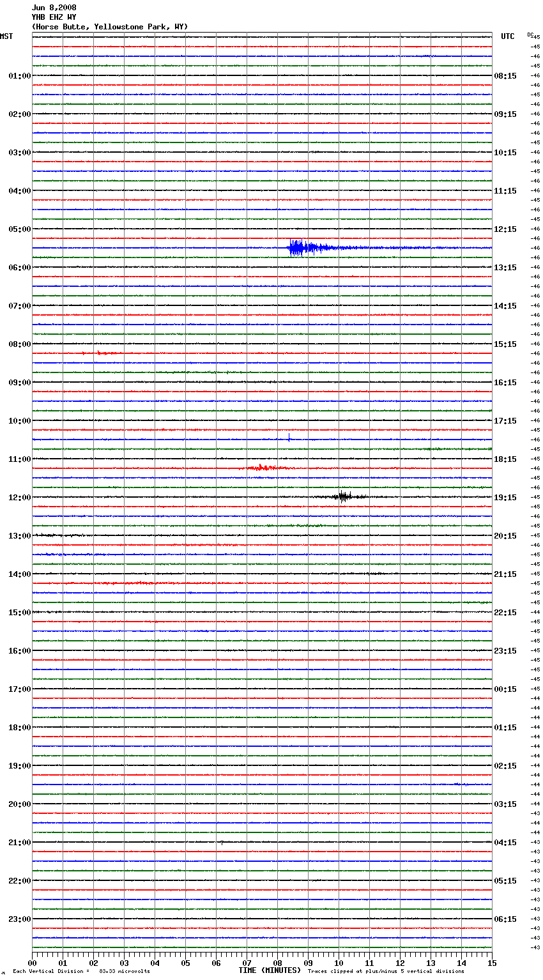Click minute tick label 15 on the time axis
The image size is (543, 980).
click(492, 963)
